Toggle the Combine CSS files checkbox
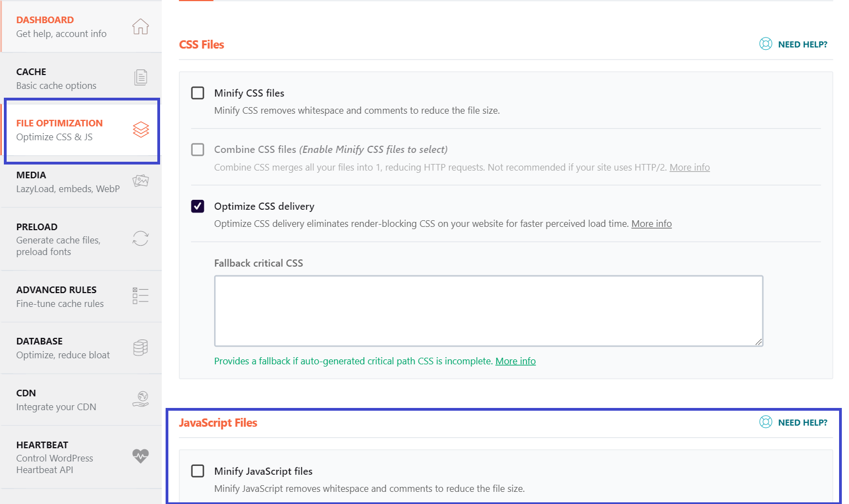849x504 pixels. tap(198, 150)
